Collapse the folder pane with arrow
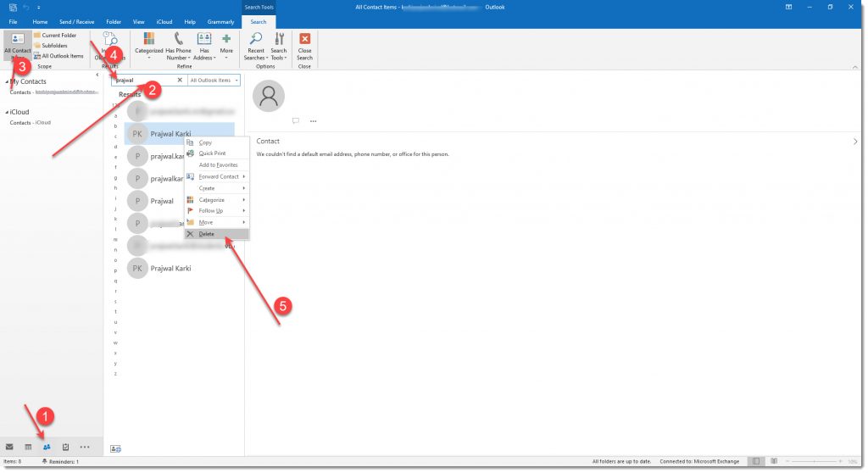This screenshot has width=868, height=473. click(97, 75)
